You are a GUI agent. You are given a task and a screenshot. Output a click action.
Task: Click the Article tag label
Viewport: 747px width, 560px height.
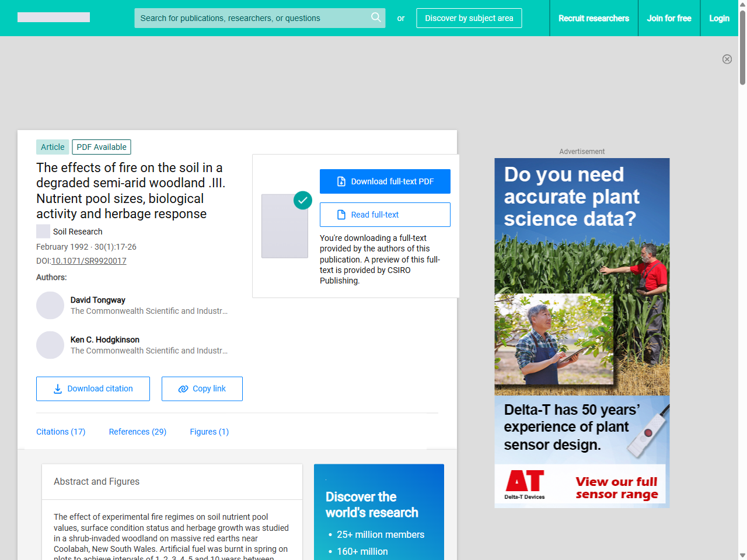pyautogui.click(x=53, y=147)
